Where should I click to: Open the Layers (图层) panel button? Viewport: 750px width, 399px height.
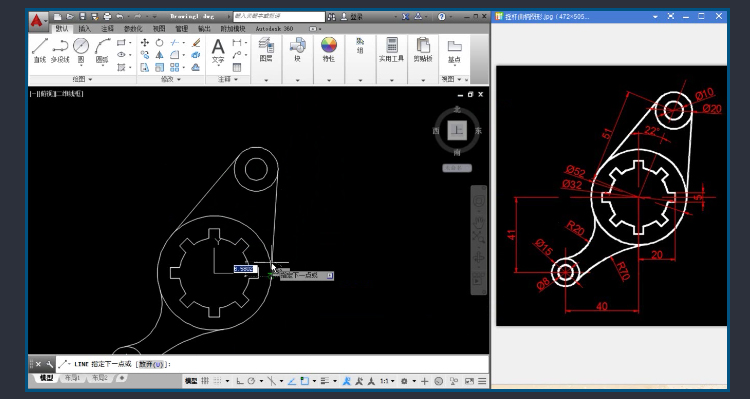click(x=266, y=50)
